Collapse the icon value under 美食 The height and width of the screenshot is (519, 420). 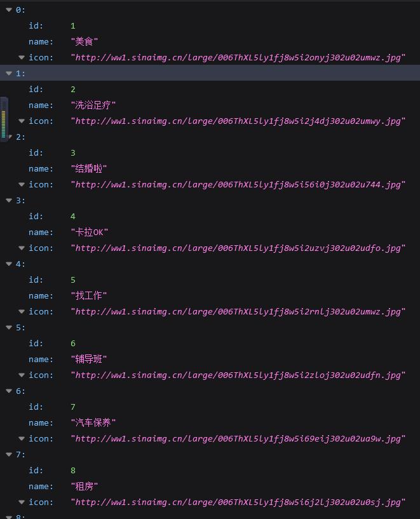(x=22, y=57)
